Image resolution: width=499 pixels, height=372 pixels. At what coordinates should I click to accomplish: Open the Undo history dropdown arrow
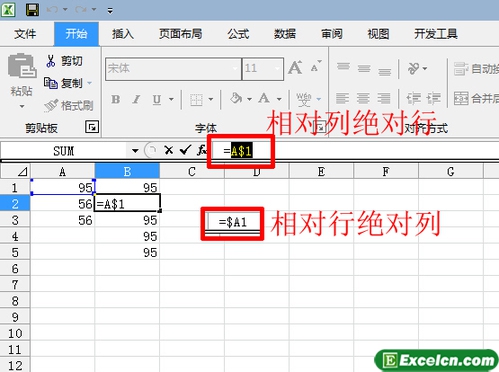pos(65,10)
